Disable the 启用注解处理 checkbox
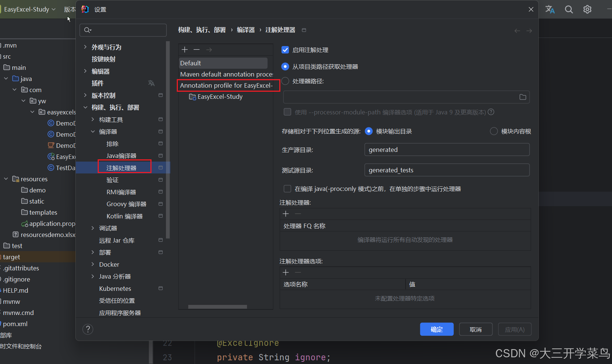The image size is (612, 364). pos(285,49)
